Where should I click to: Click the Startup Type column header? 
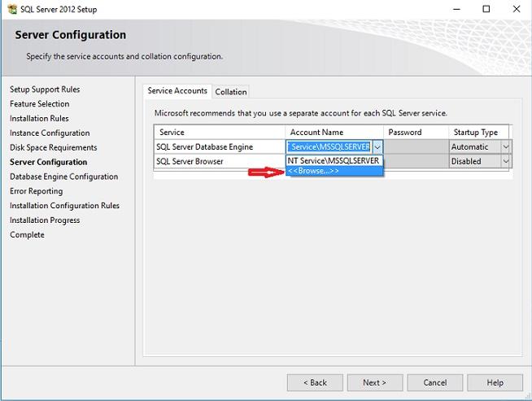476,132
